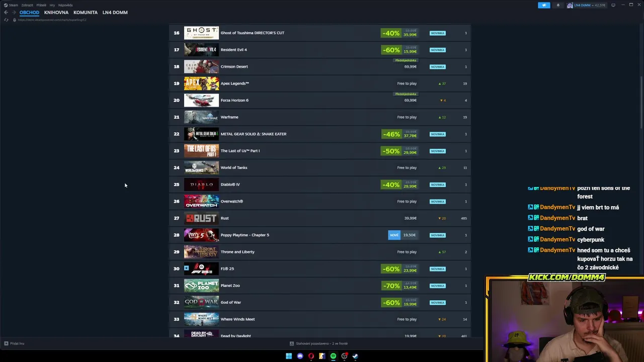The width and height of the screenshot is (644, 362).
Task: Go back with the back arrow
Action: coord(6,13)
